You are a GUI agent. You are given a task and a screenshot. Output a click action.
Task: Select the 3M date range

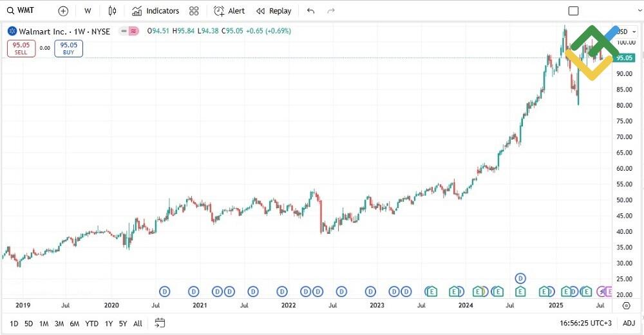coord(59,323)
